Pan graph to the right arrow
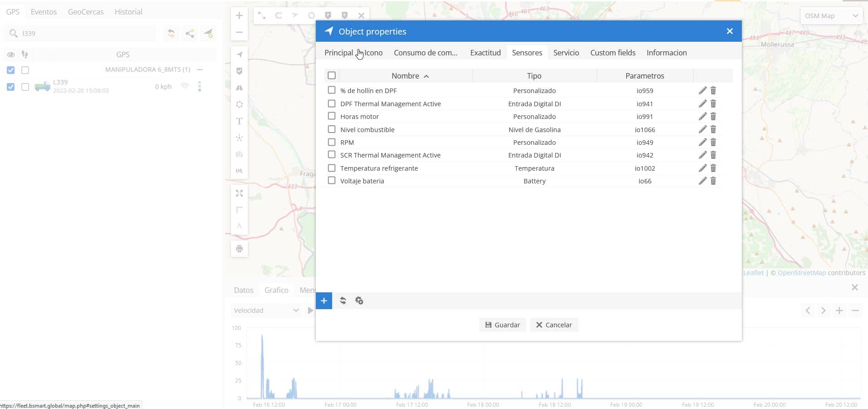 click(824, 310)
